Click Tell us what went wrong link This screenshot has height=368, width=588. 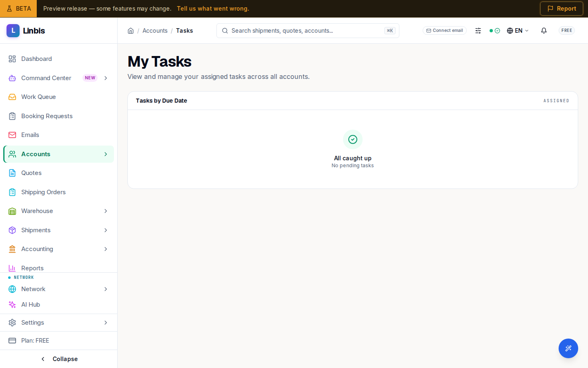click(x=213, y=9)
